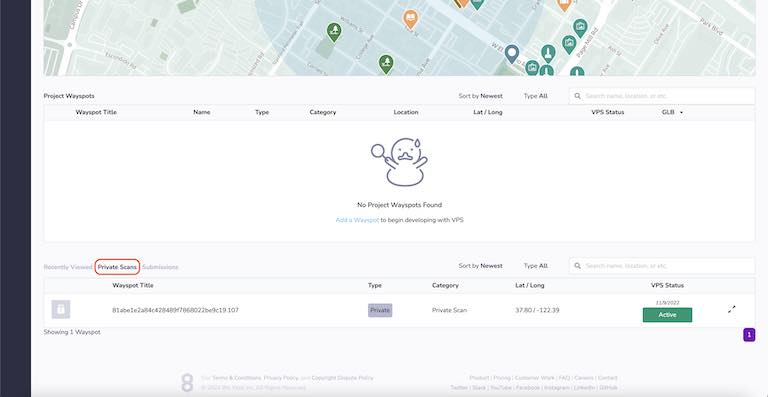Image resolution: width=768 pixels, height=397 pixels.
Task: Open Type All filter in scans section
Action: [535, 266]
